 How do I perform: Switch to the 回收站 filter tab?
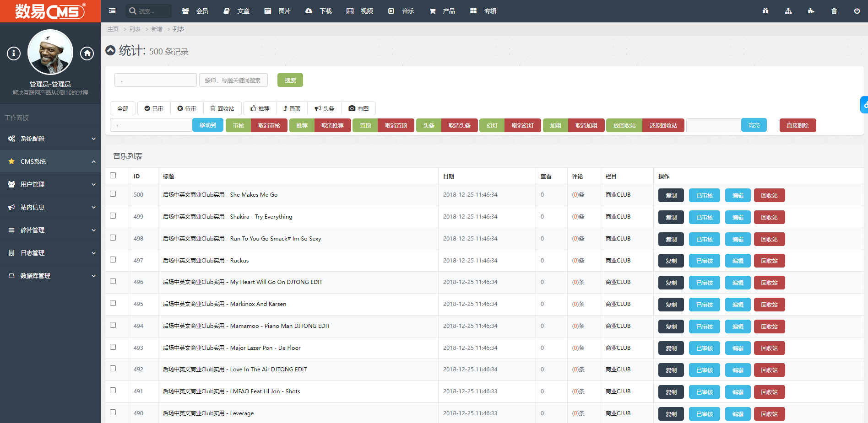click(222, 108)
